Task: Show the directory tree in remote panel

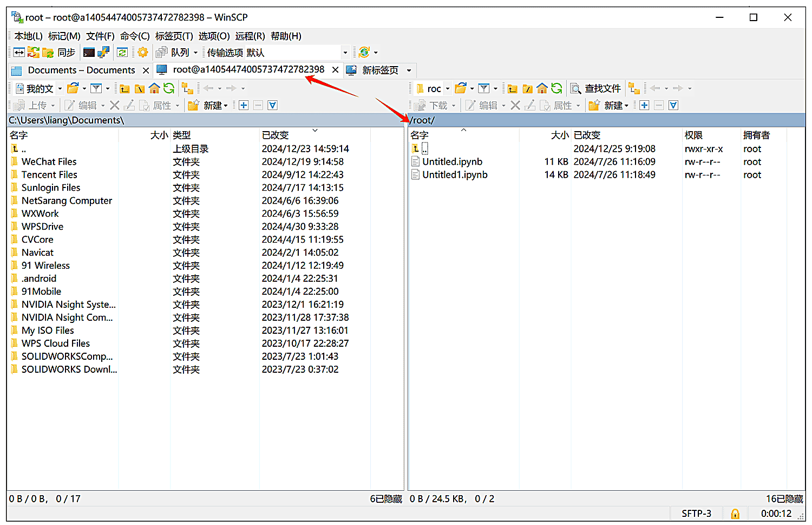Action: click(634, 88)
